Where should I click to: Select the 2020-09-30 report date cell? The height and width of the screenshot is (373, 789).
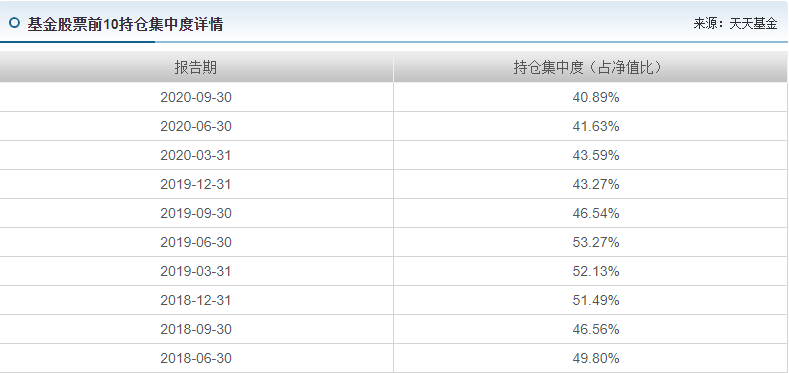pyautogui.click(x=196, y=97)
